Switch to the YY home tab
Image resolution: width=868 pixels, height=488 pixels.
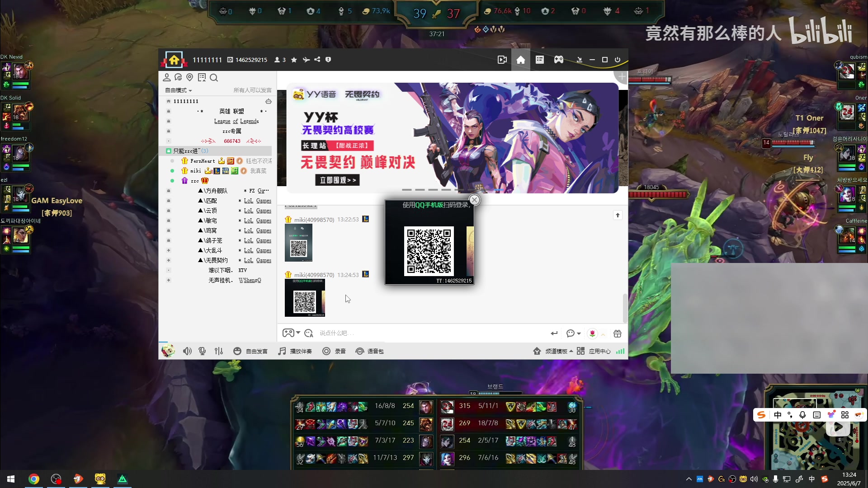click(521, 60)
